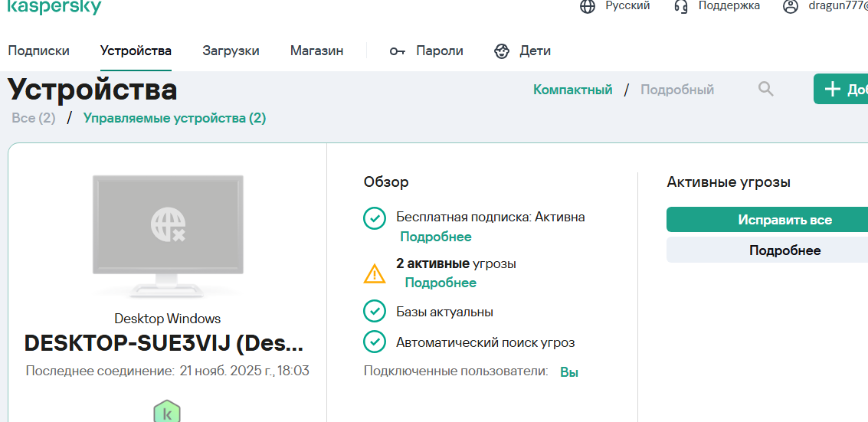Click the child face icon for Дети
868x422 pixels.
tap(502, 51)
